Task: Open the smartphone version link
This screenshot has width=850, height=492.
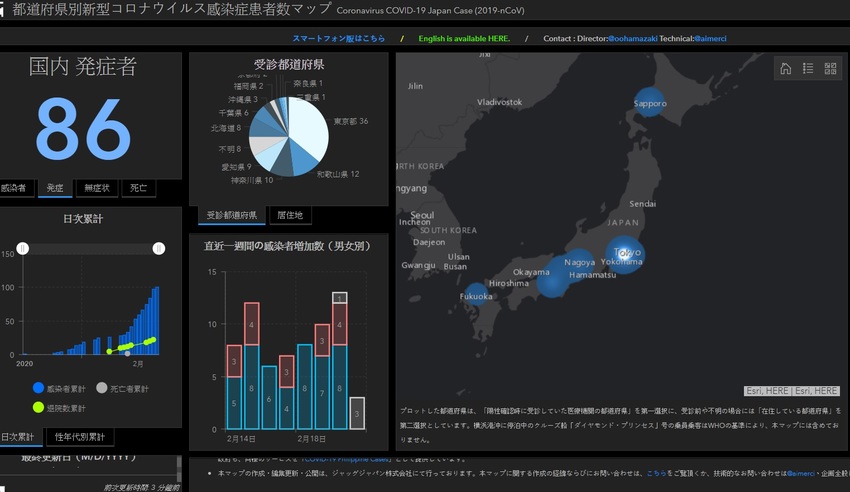Action: click(339, 38)
